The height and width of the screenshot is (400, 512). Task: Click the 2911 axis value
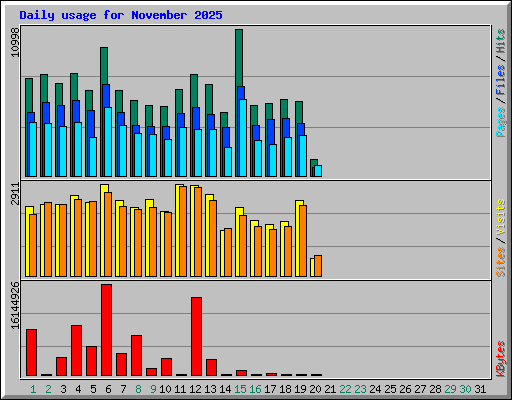tap(15, 194)
